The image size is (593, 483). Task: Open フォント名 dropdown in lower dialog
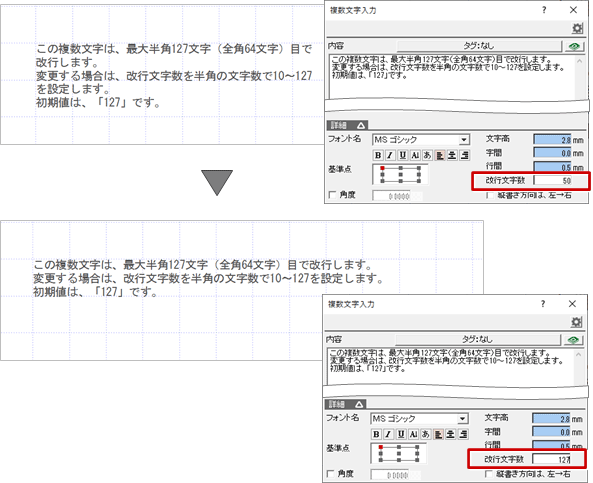tap(462, 419)
